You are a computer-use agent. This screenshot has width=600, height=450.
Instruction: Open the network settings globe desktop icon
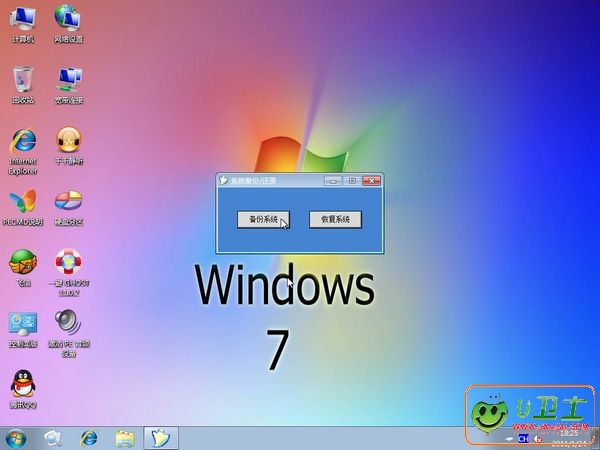[x=68, y=19]
